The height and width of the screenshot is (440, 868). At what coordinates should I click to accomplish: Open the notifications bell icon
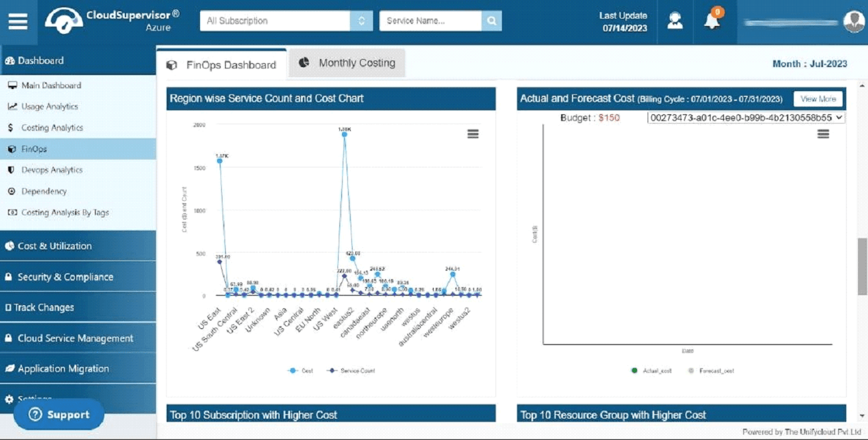pyautogui.click(x=713, y=20)
